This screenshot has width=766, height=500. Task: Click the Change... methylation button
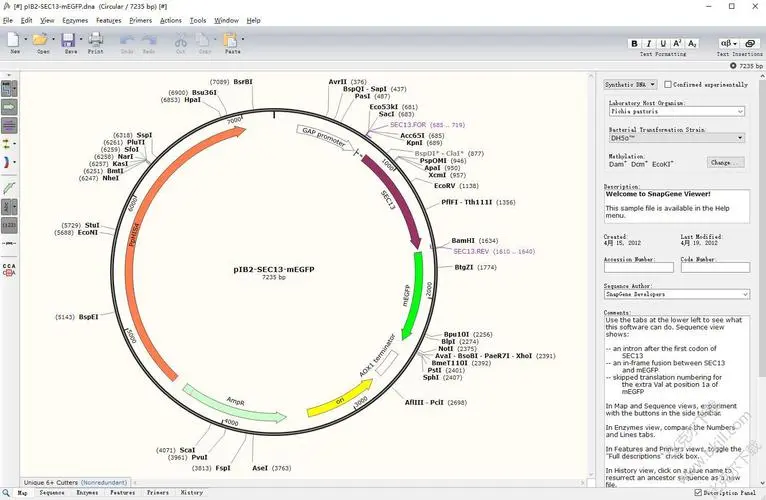[x=725, y=162]
